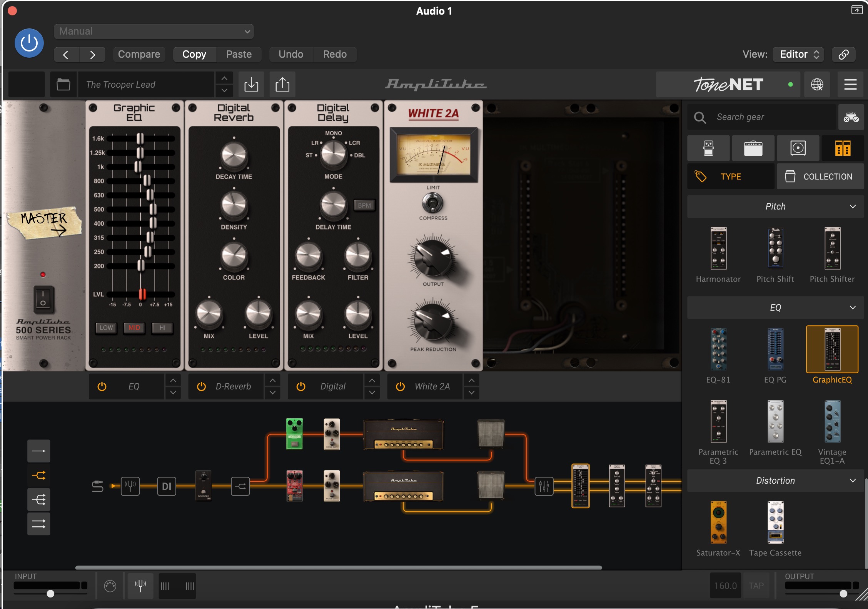Click the up arrow next to EQ slot
Screen dimensions: 868x609
(173, 380)
